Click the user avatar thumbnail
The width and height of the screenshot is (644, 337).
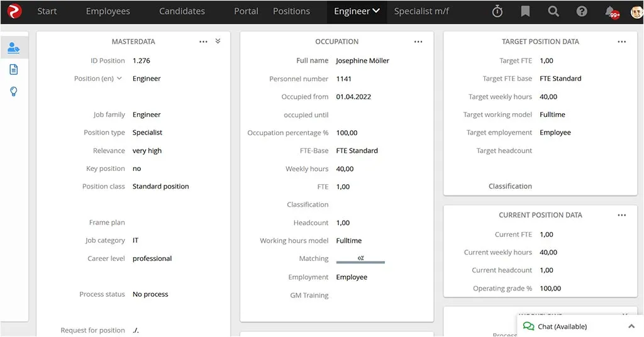636,11
